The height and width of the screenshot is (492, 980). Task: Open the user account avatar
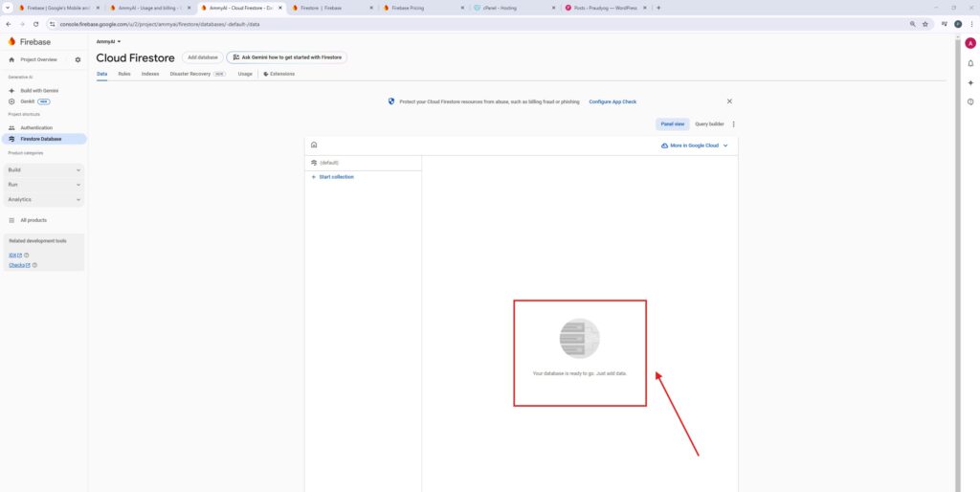(970, 43)
